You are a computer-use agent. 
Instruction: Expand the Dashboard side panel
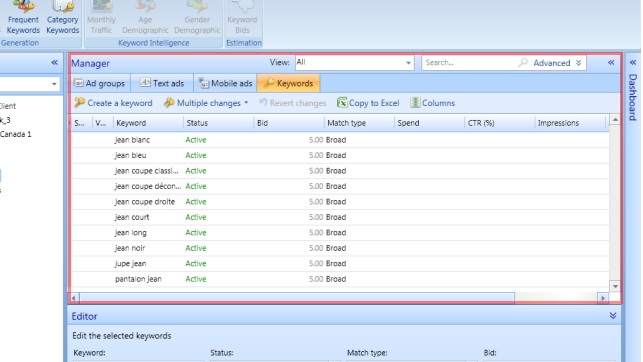pos(633,62)
